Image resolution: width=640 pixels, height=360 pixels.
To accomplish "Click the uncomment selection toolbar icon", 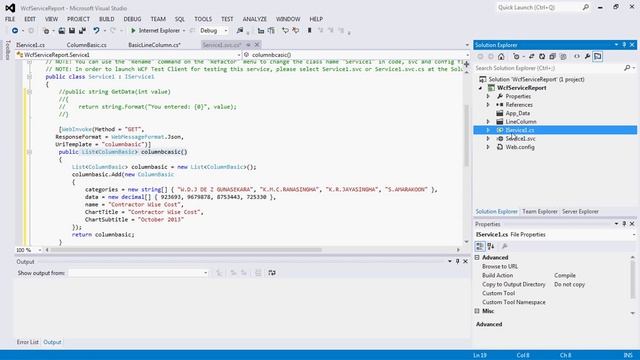I will point(296,31).
